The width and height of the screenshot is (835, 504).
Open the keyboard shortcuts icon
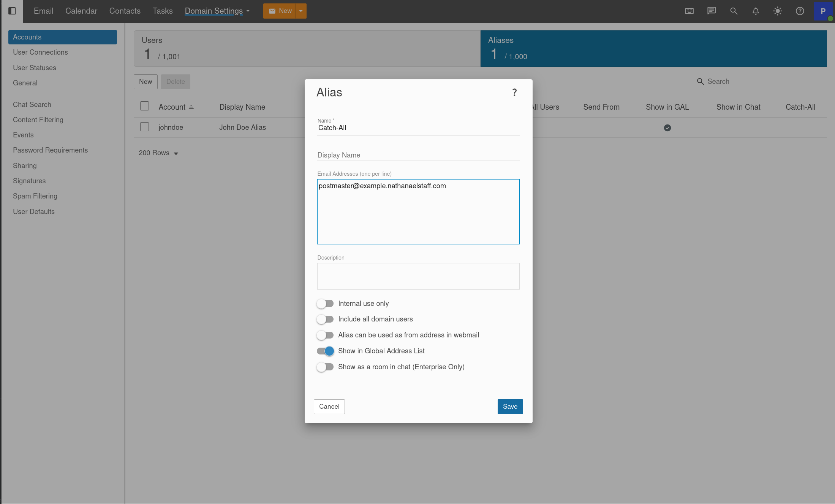pos(689,11)
